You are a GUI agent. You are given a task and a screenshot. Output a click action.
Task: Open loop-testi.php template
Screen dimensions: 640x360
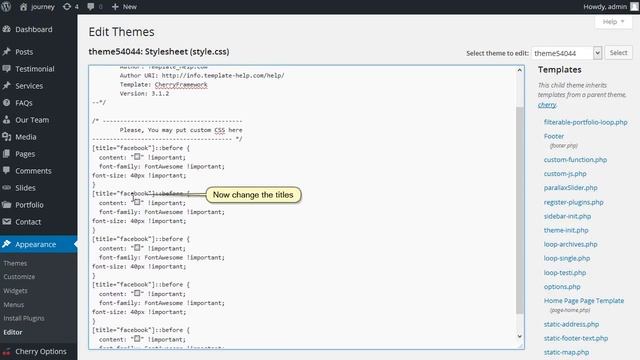564,272
